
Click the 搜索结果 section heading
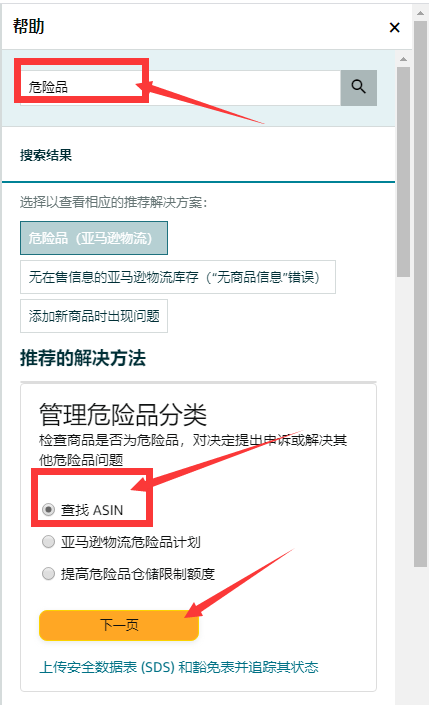(x=46, y=155)
